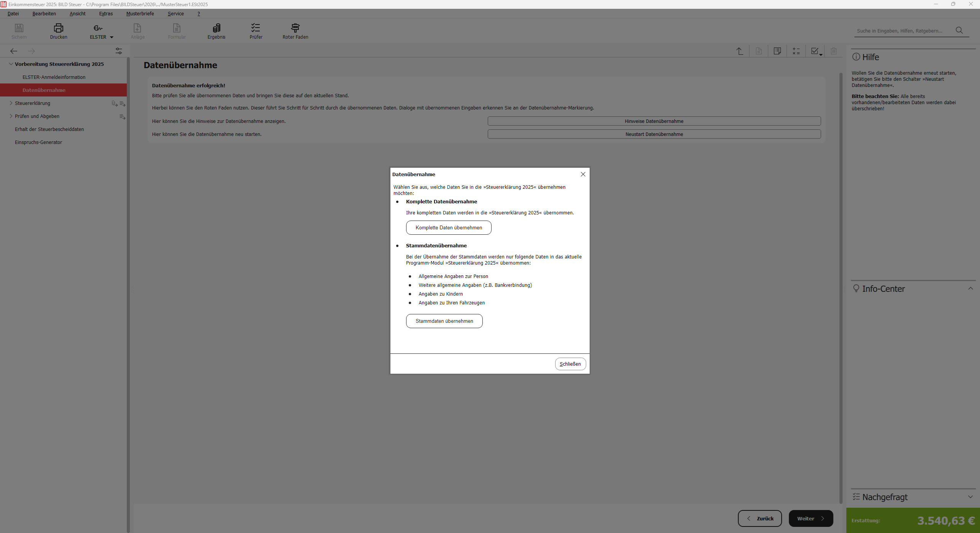Open the Musterbriefe menu
The image size is (980, 533).
[140, 13]
